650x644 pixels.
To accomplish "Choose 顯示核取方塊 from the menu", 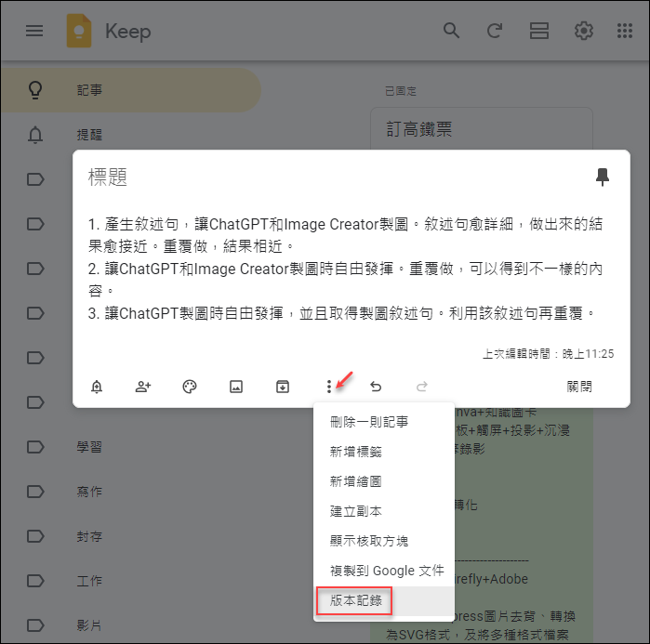I will pos(384,541).
